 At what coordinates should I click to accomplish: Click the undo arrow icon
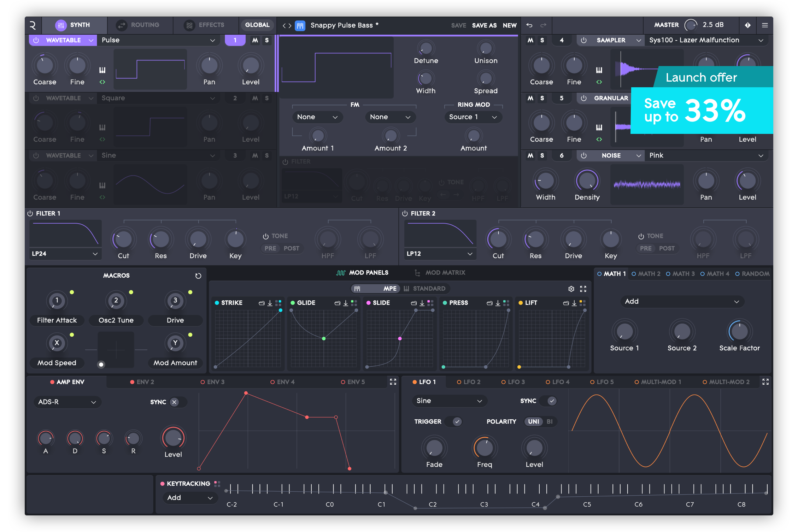click(529, 25)
